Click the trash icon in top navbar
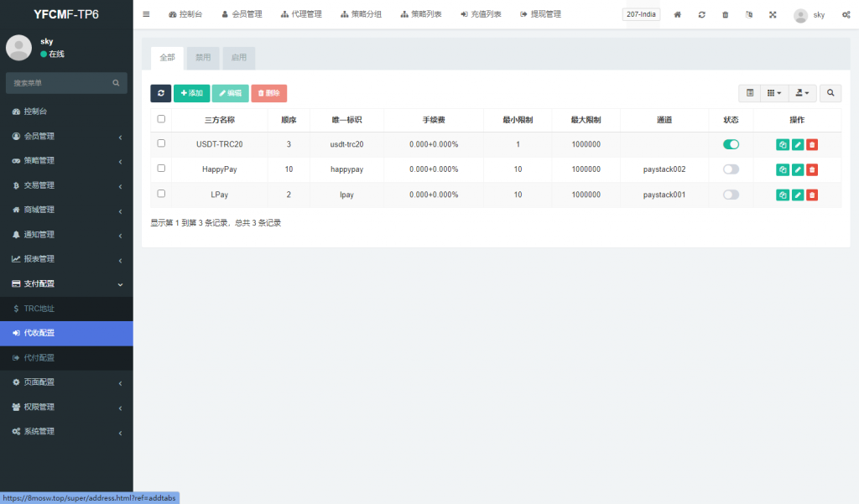This screenshot has width=859, height=504. tap(726, 15)
